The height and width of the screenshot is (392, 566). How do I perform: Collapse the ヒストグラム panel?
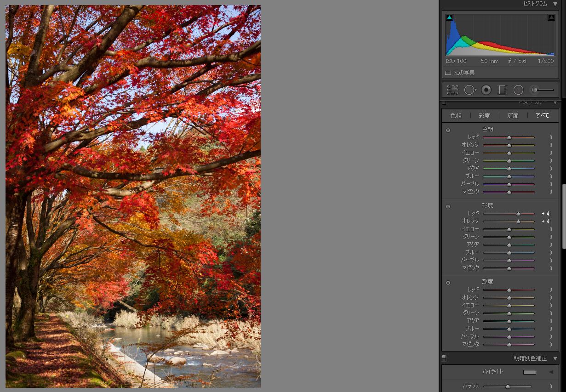click(555, 4)
